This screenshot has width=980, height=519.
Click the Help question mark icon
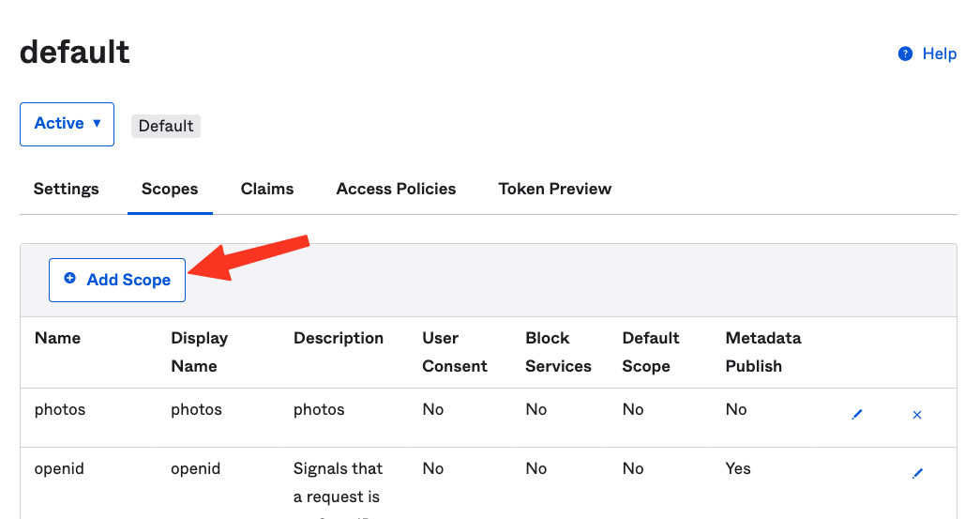tap(905, 53)
